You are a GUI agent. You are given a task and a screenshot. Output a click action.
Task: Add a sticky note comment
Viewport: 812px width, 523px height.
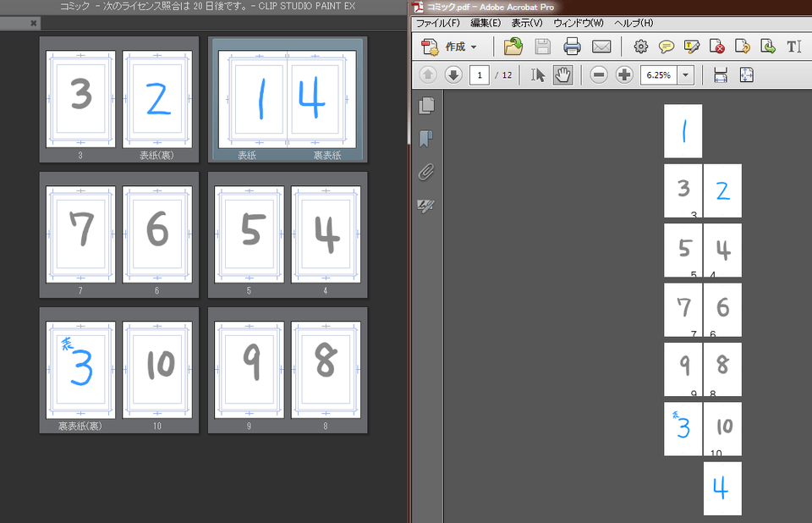pyautogui.click(x=667, y=47)
